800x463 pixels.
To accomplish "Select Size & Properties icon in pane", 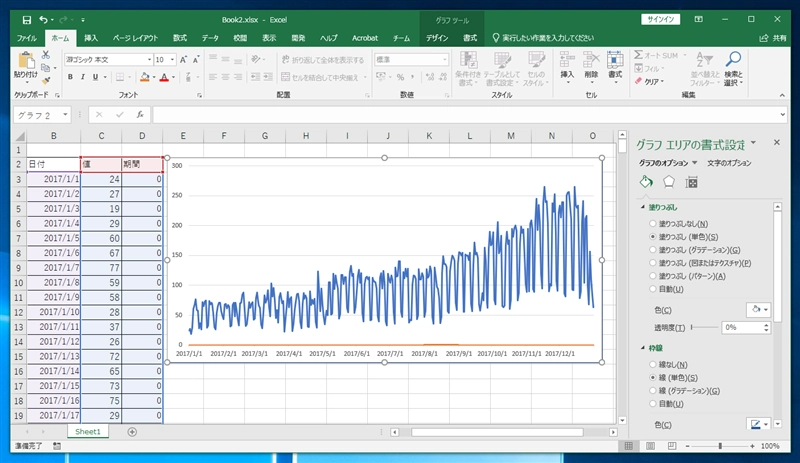I will point(691,182).
